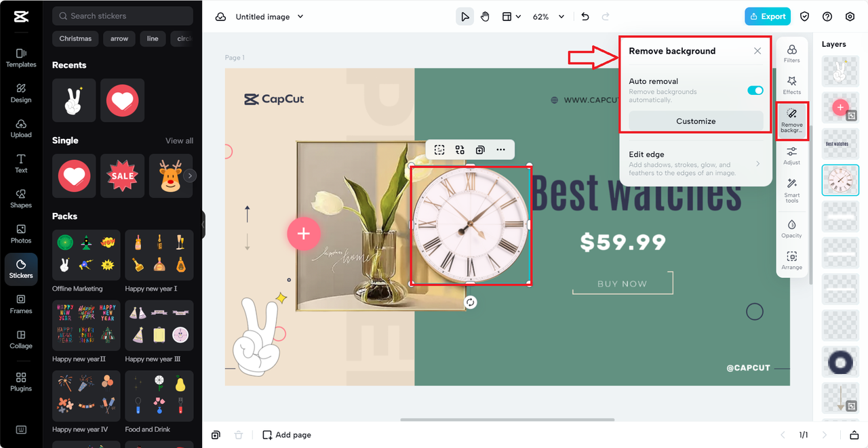Click the Customize button
This screenshot has width=868, height=448.
(696, 121)
